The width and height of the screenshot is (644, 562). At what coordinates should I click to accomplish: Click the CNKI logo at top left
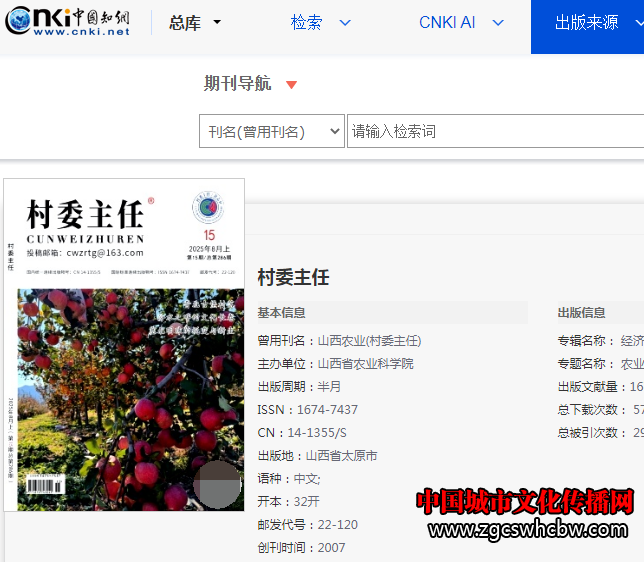[x=68, y=22]
